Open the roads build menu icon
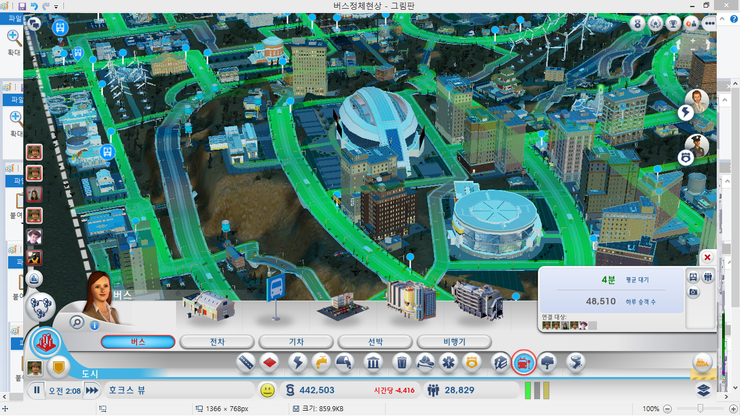Screen dimensions: 740x416 (x=246, y=362)
